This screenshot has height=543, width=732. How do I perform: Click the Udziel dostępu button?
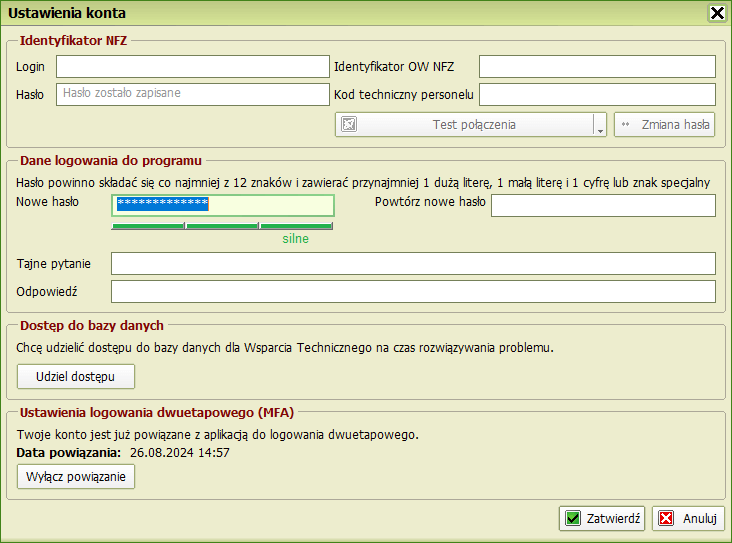tap(76, 376)
